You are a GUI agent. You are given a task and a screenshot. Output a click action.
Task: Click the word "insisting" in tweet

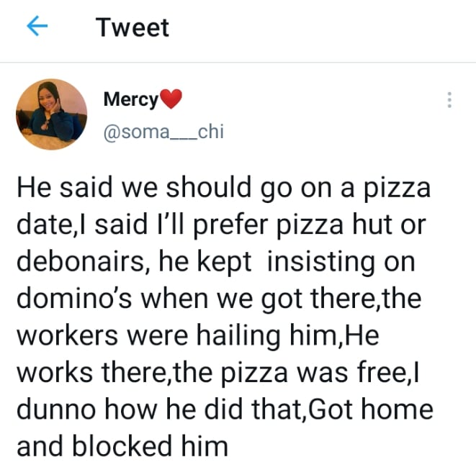pyautogui.click(x=322, y=263)
